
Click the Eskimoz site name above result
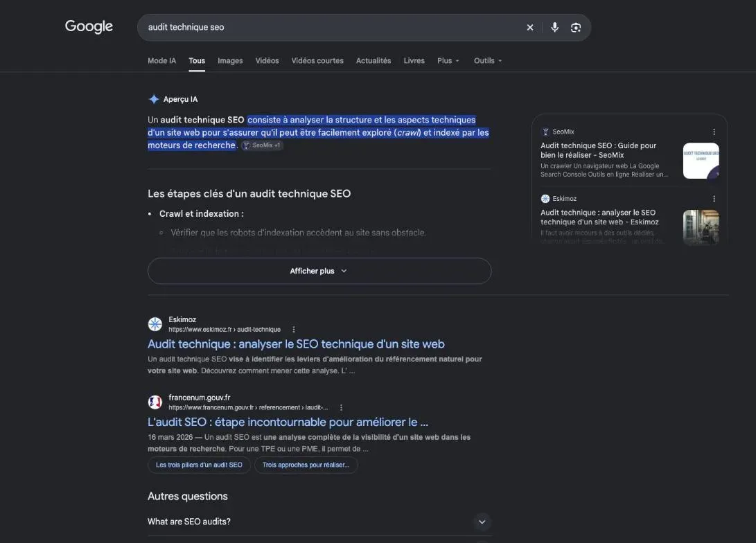click(182, 319)
